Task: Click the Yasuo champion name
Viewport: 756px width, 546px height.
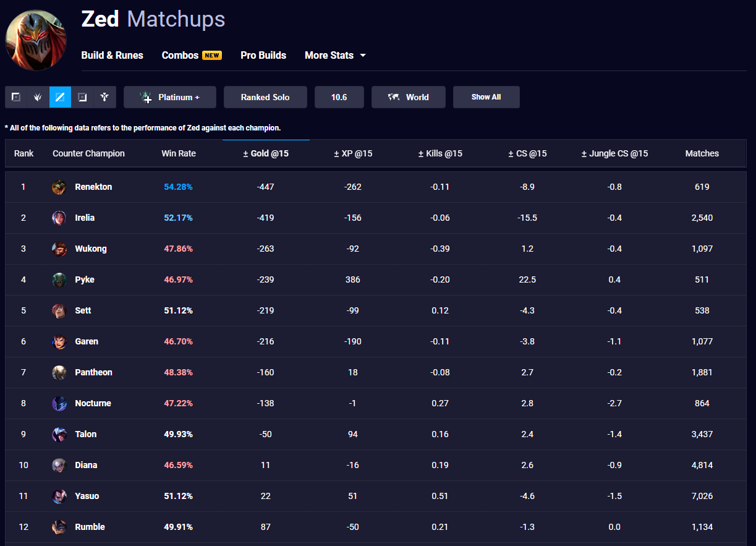Action: coord(87,496)
